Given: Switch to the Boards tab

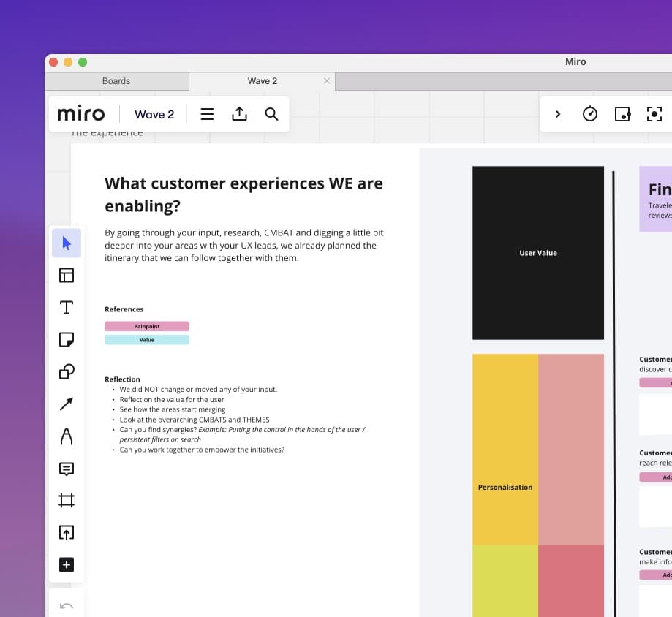Looking at the screenshot, I should pyautogui.click(x=116, y=81).
